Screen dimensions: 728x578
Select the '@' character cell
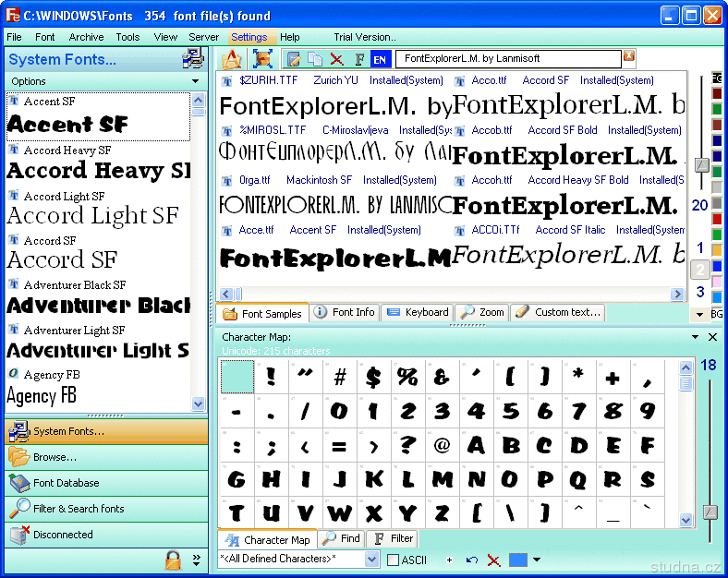point(442,446)
